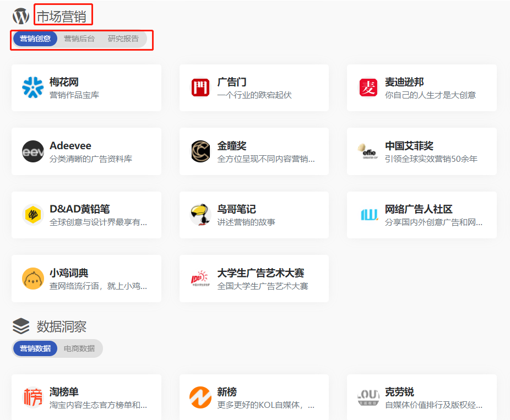The height and width of the screenshot is (420, 510).
Task: Click the layers icon beside 数据洞察
Action: click(21, 326)
